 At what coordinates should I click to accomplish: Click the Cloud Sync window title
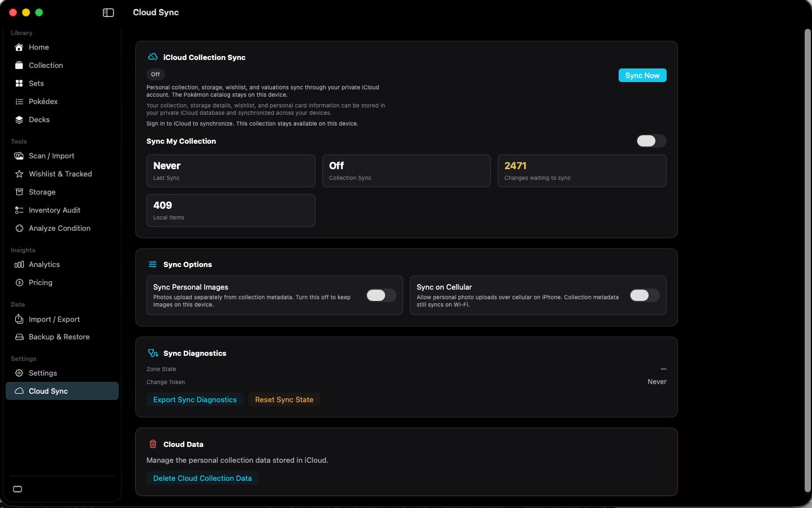pos(156,12)
